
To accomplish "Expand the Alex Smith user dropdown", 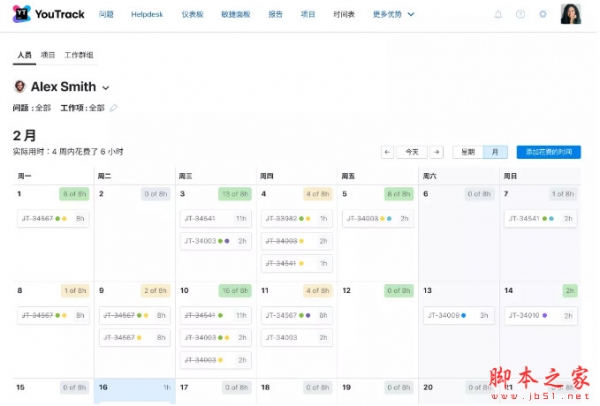I will [106, 88].
